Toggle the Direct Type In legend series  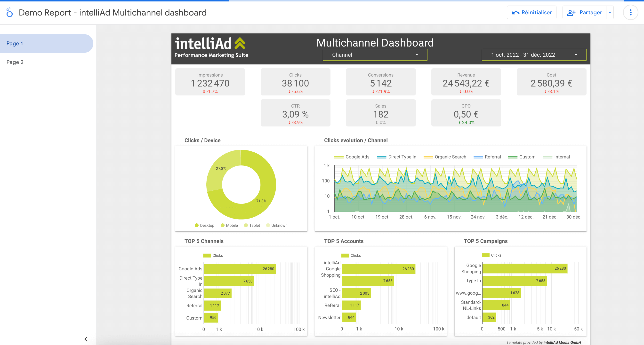point(396,157)
